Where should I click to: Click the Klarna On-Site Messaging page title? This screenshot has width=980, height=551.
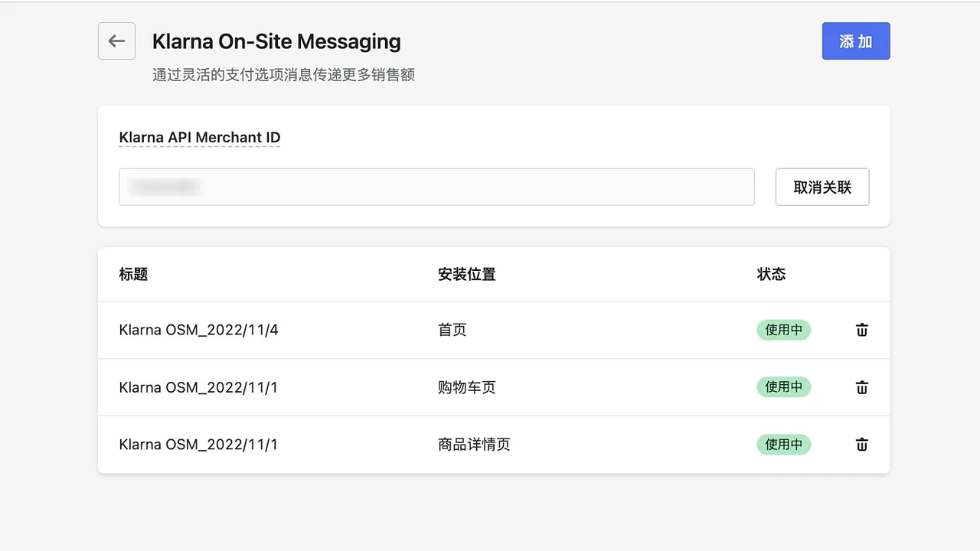[x=276, y=42]
